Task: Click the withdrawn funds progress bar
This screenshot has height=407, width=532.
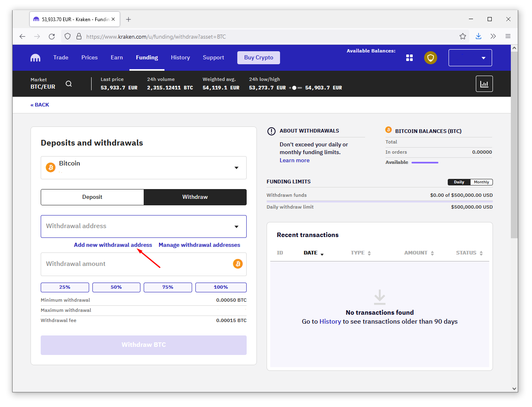Action: click(x=380, y=201)
